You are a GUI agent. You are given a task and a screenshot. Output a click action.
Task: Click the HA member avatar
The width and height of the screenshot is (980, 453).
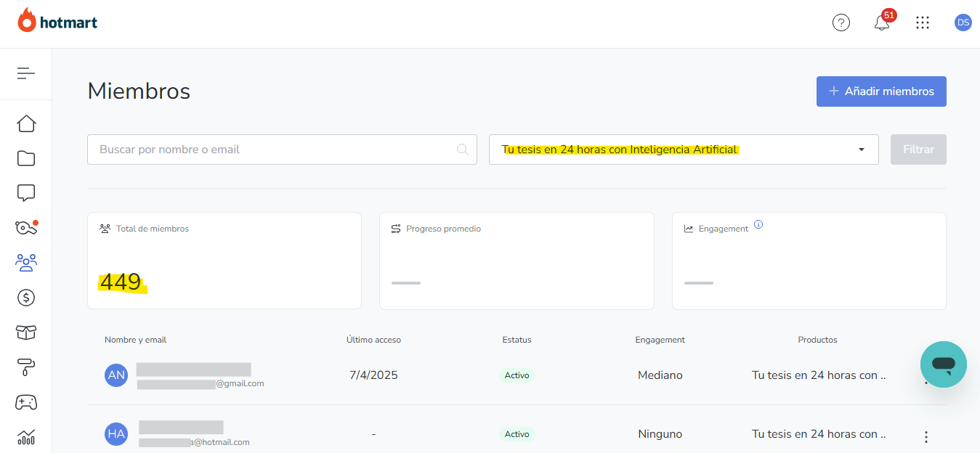point(116,434)
